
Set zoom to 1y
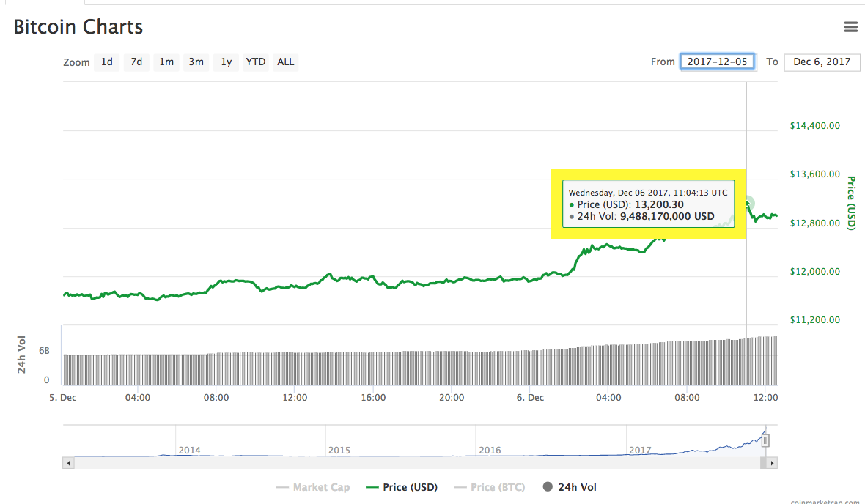point(227,62)
